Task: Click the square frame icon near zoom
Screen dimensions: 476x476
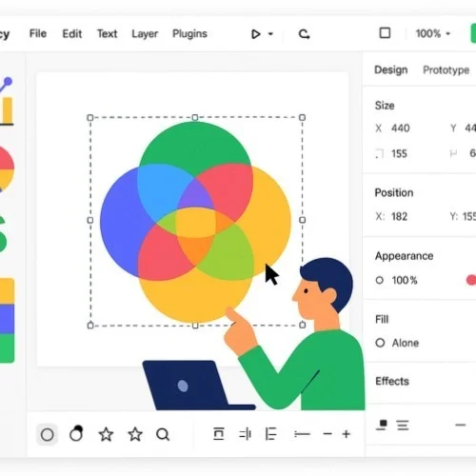Action: point(385,33)
